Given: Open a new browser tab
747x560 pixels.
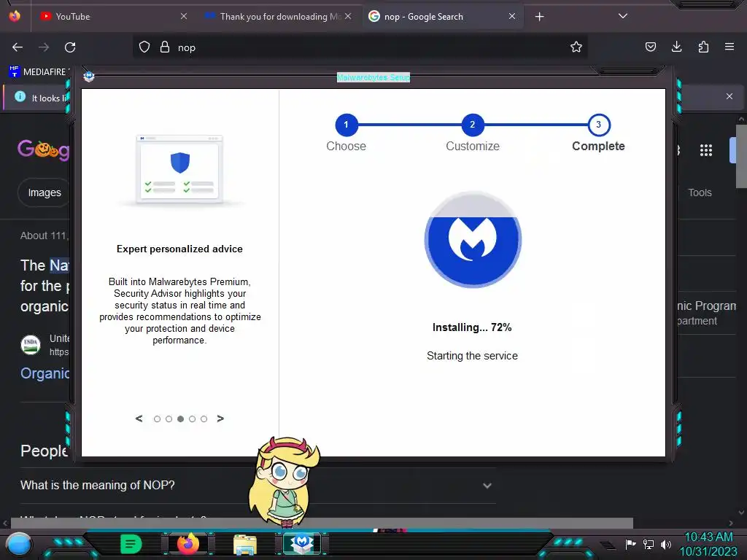Looking at the screenshot, I should pos(539,17).
